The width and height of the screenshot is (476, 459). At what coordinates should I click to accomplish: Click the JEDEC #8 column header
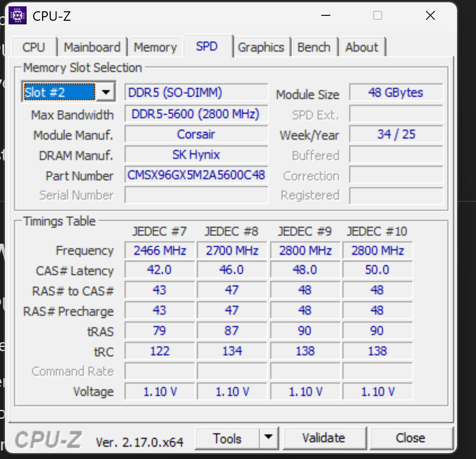tap(231, 232)
